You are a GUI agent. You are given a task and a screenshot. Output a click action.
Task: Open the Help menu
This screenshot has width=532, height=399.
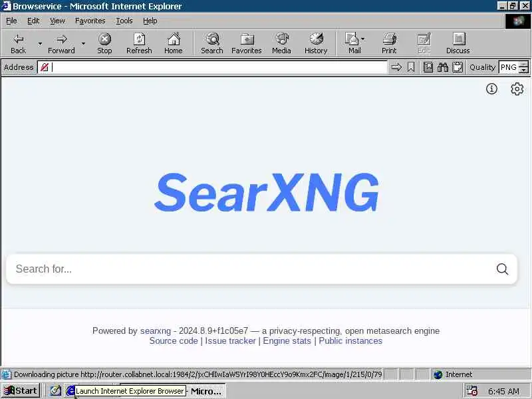(x=150, y=21)
